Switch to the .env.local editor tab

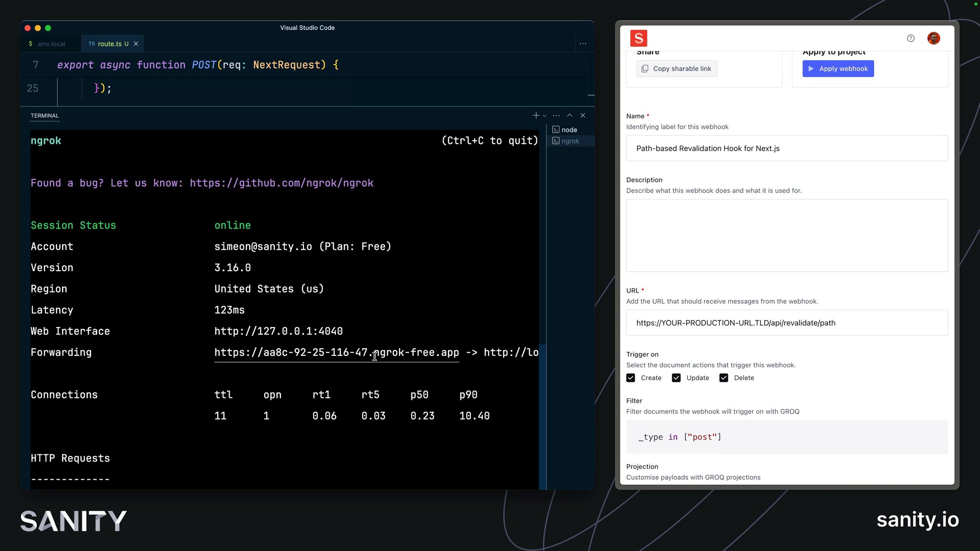(x=51, y=44)
